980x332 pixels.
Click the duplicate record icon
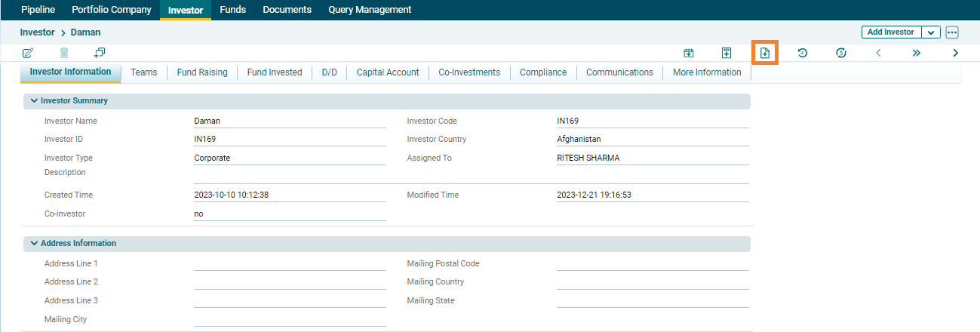coord(100,53)
